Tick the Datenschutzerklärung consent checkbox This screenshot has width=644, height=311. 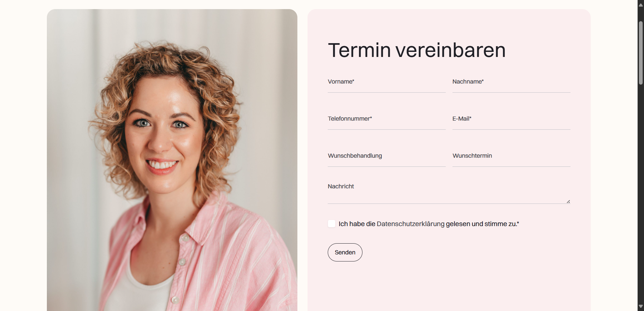pos(332,224)
